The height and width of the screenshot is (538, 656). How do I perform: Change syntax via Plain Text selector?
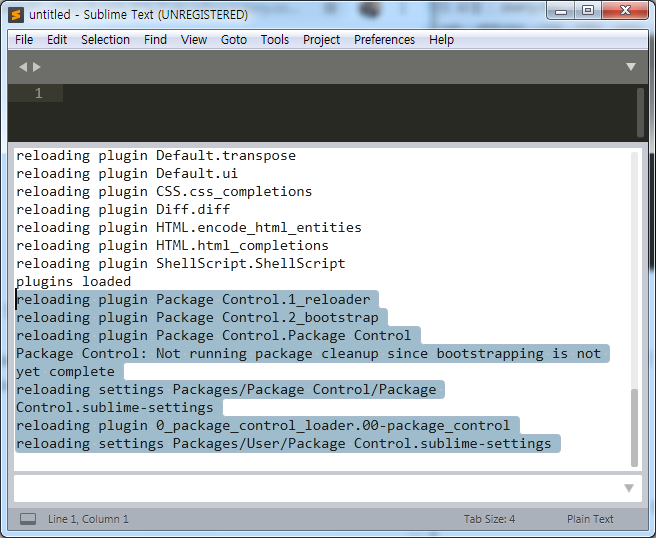pyautogui.click(x=590, y=519)
